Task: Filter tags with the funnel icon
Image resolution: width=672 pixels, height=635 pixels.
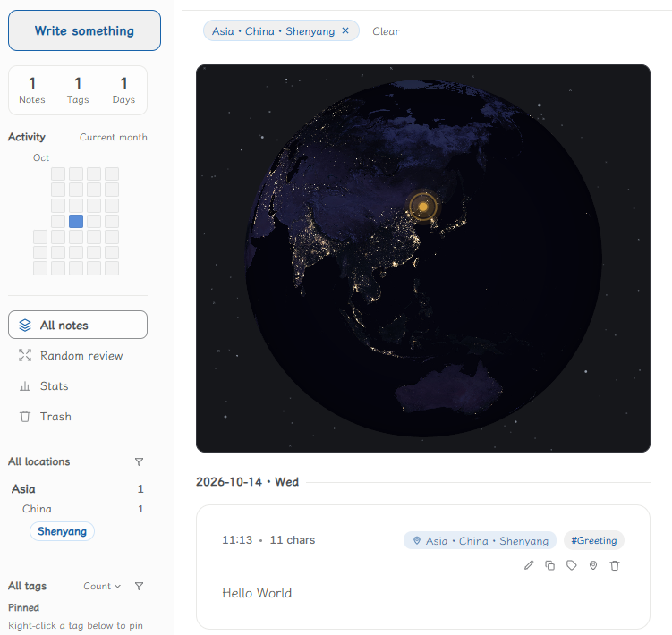Action: click(140, 586)
